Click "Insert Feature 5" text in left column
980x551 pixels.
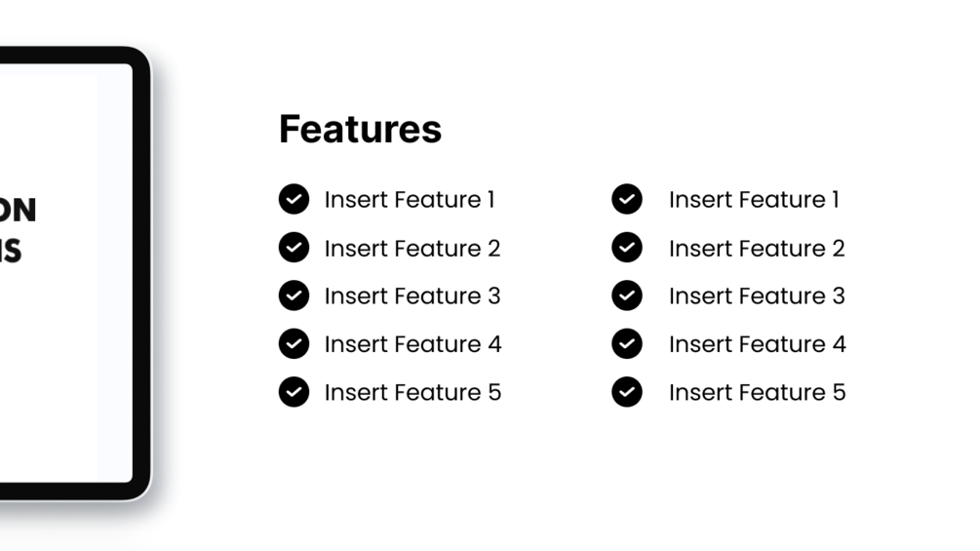tap(412, 392)
